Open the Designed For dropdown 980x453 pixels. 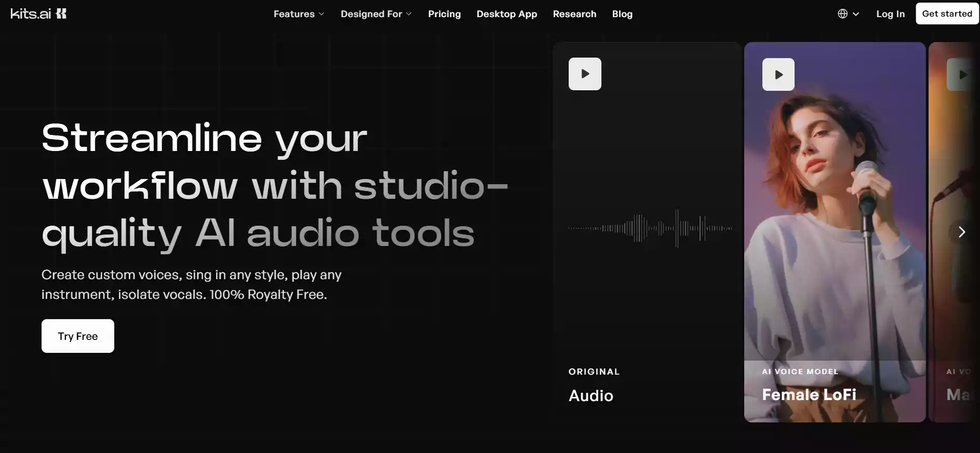pos(376,14)
